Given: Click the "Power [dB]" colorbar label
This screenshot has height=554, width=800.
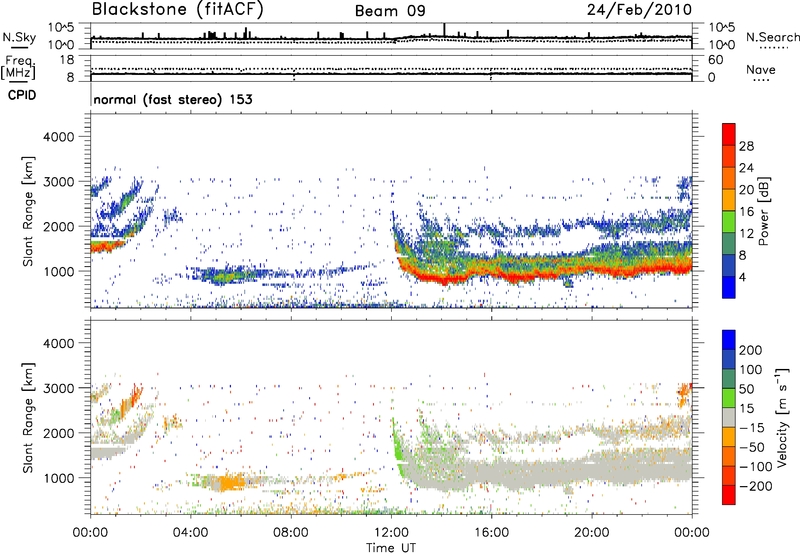Looking at the screenshot, I should coord(764,211).
